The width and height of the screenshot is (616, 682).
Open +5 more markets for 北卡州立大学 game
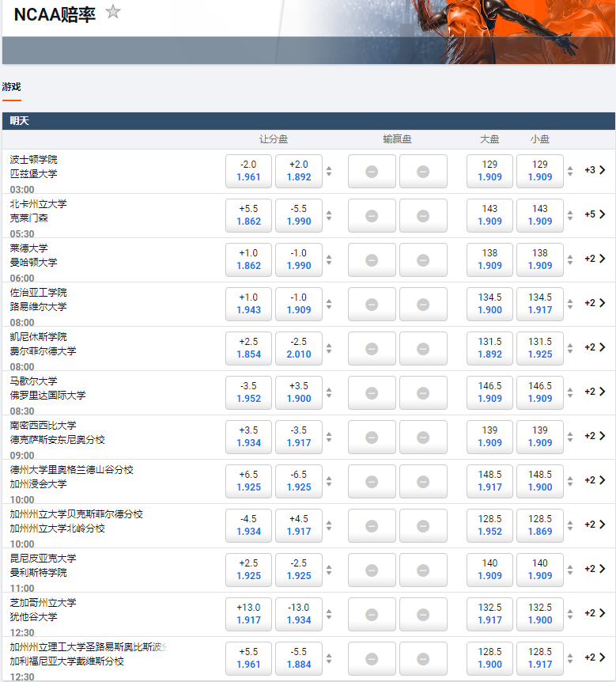595,214
